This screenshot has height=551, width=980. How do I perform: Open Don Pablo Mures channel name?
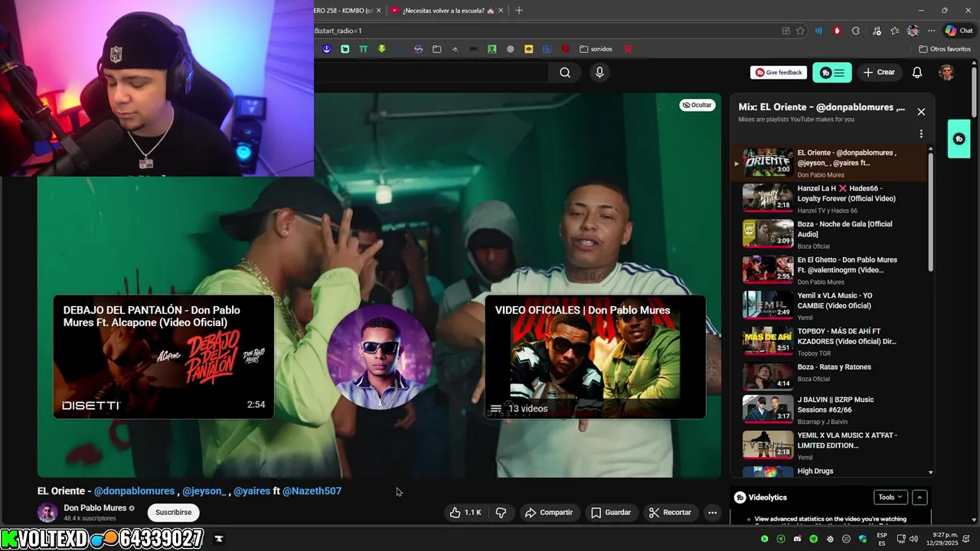[x=95, y=508]
